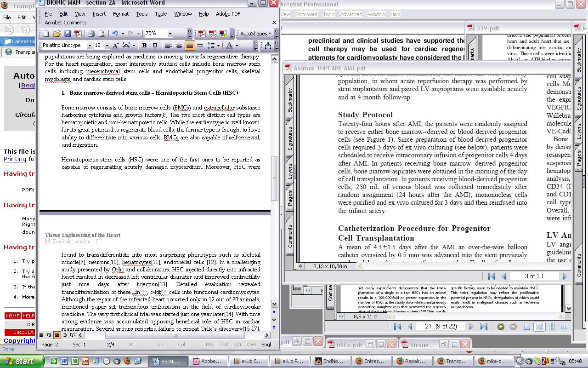Open the Format menu in Word
Screen dimensions: 588x368
tap(121, 14)
